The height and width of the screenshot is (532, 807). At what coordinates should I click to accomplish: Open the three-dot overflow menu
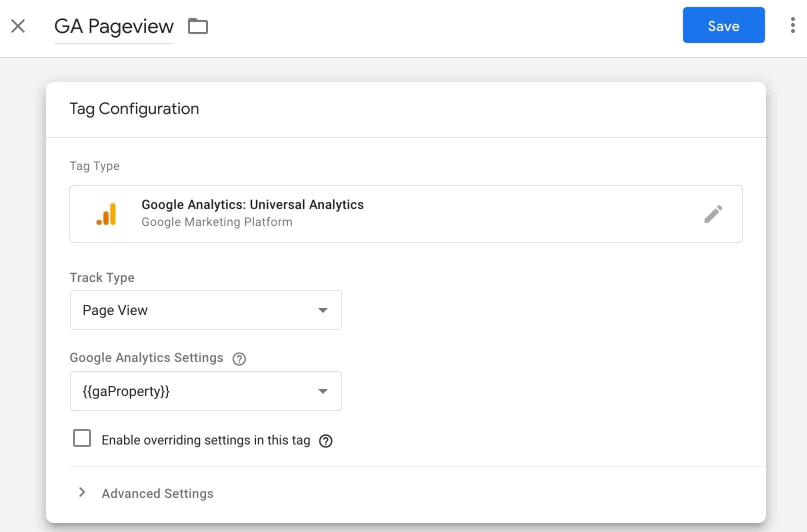[x=792, y=26]
